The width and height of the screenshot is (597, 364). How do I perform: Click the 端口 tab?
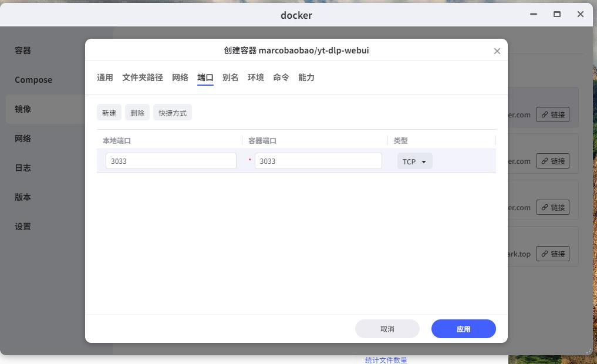coord(205,77)
